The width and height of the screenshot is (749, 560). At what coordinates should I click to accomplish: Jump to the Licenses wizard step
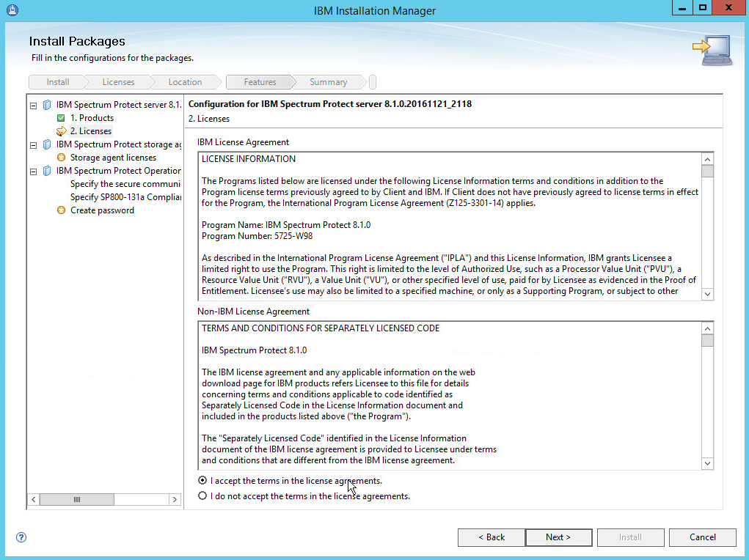tap(118, 82)
